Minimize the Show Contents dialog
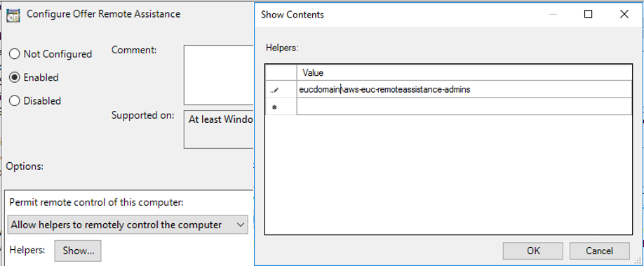Image resolution: width=644 pixels, height=266 pixels. click(x=552, y=15)
